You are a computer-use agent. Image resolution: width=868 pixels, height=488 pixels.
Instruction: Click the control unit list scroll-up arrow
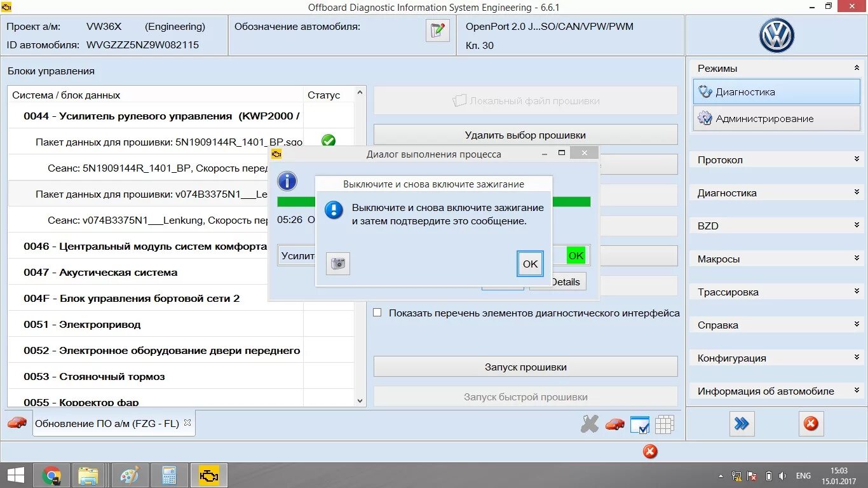360,93
